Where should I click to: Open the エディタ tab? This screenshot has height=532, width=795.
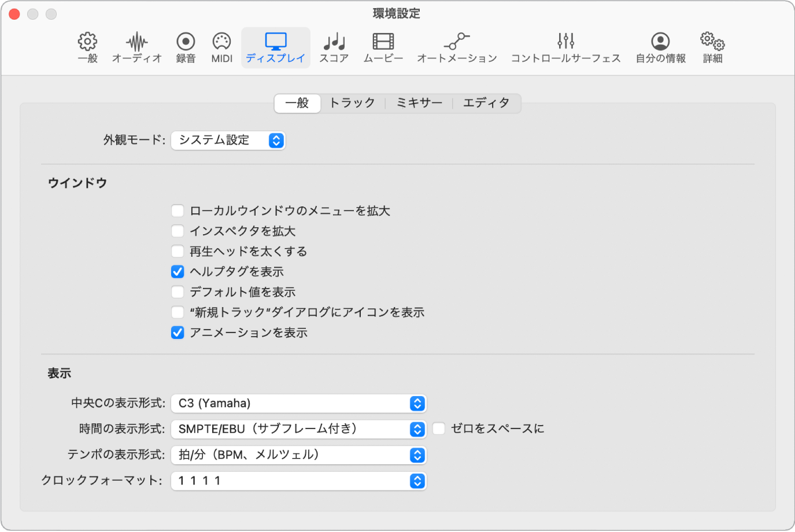pos(486,103)
